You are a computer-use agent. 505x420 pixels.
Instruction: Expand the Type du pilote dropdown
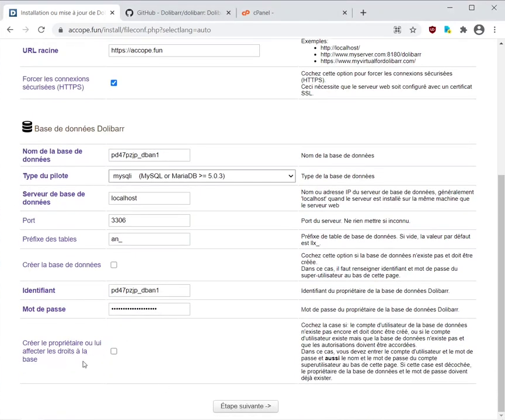click(201, 176)
